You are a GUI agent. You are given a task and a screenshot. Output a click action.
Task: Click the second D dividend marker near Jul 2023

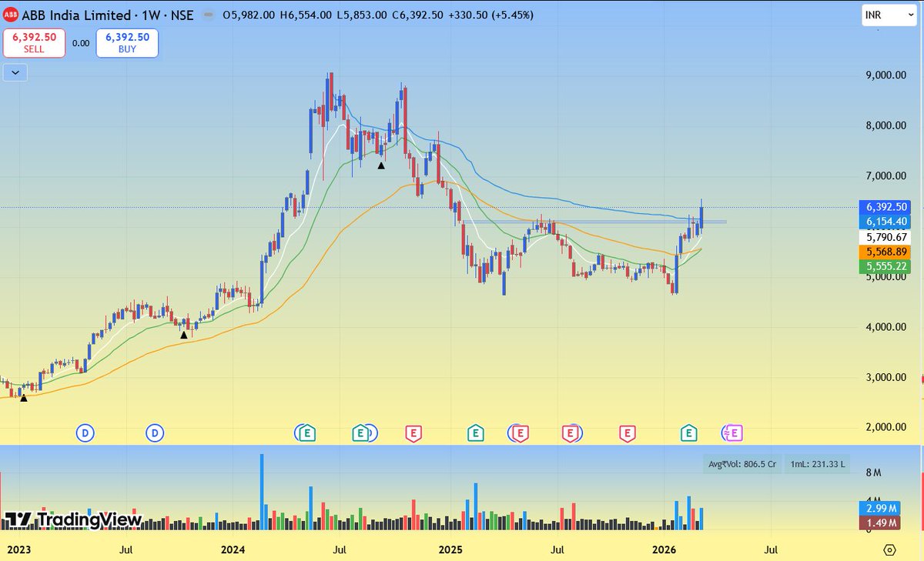[156, 434]
